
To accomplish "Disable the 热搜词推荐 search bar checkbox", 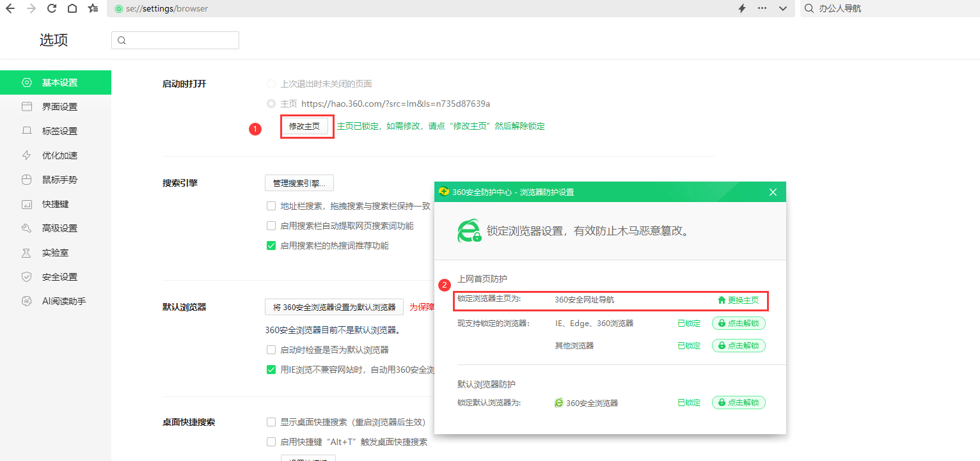I will 271,245.
